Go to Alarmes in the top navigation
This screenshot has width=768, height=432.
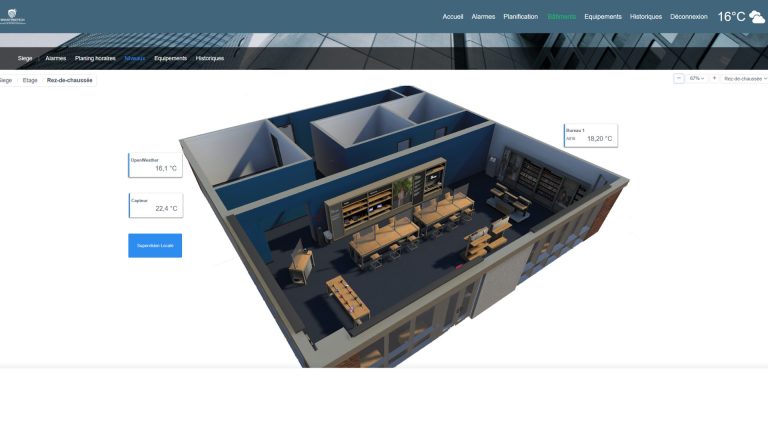click(483, 17)
